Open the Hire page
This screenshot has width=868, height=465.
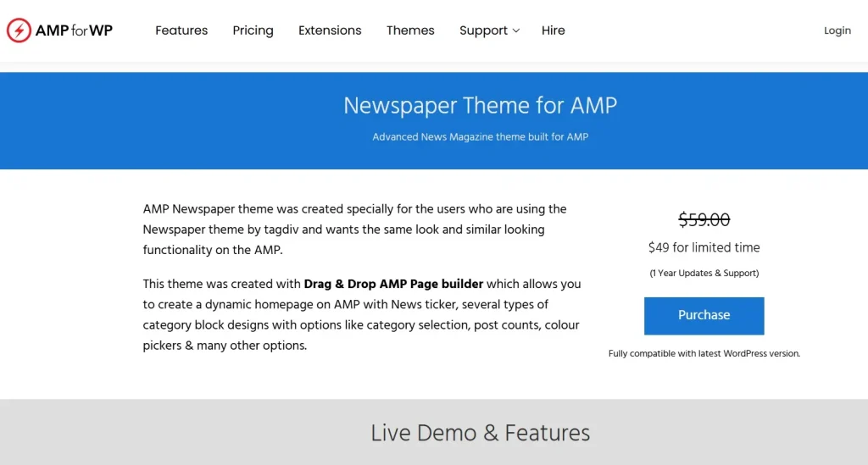pyautogui.click(x=553, y=30)
